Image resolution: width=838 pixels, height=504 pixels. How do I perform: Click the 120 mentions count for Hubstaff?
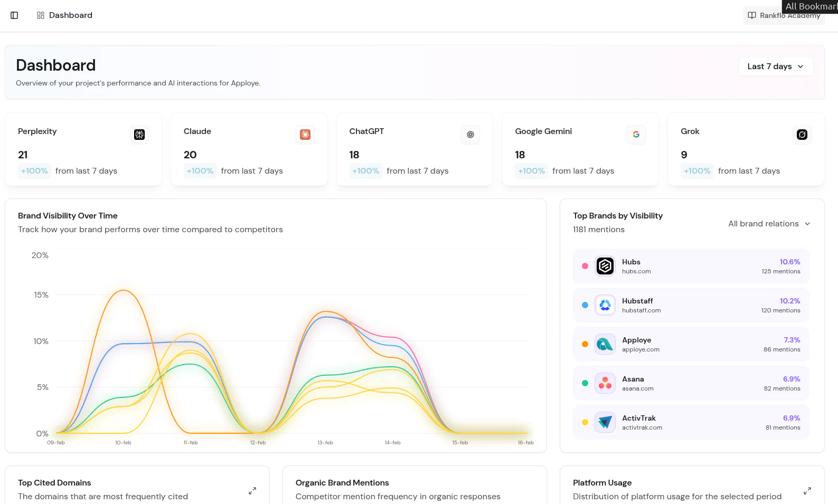point(781,310)
